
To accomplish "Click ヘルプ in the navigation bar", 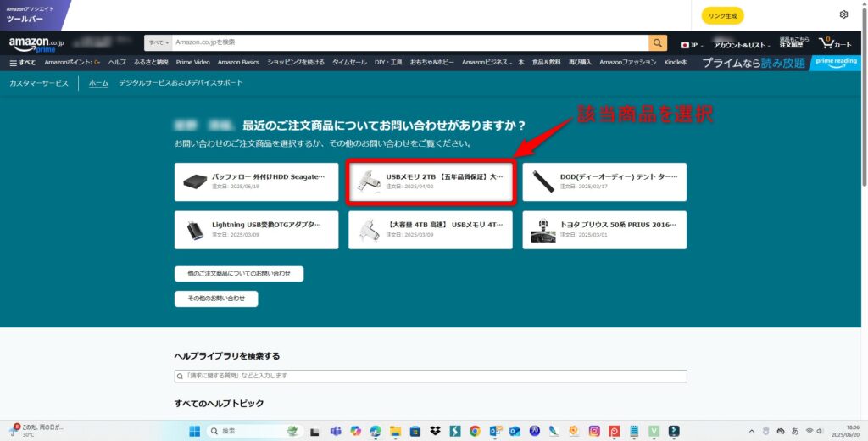I will 117,63.
